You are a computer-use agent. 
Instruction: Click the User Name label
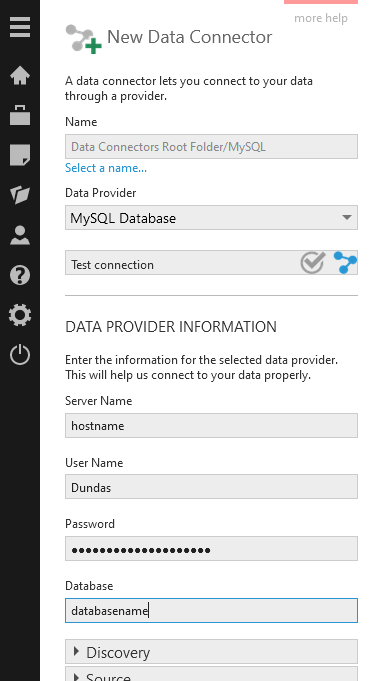(x=94, y=463)
